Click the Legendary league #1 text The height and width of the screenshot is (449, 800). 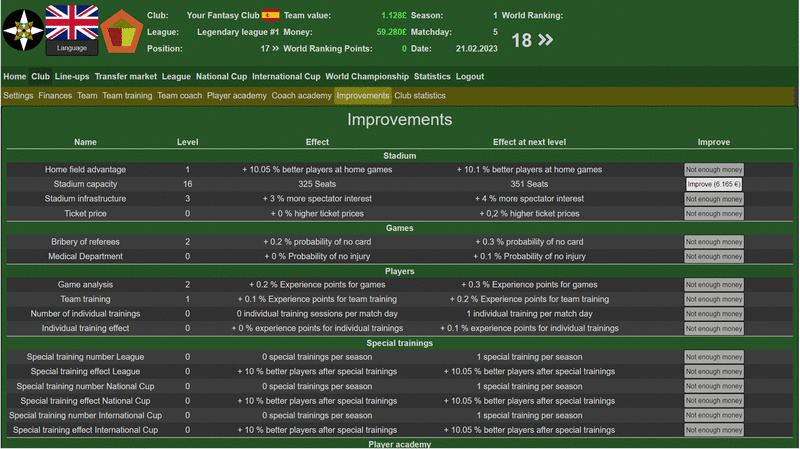tap(238, 32)
